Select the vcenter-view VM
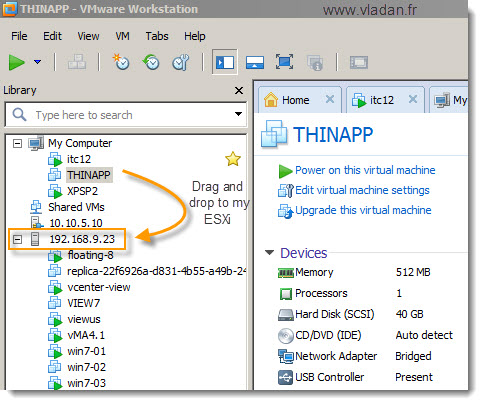Image resolution: width=483 pixels, height=405 pixels. pyautogui.click(x=99, y=287)
